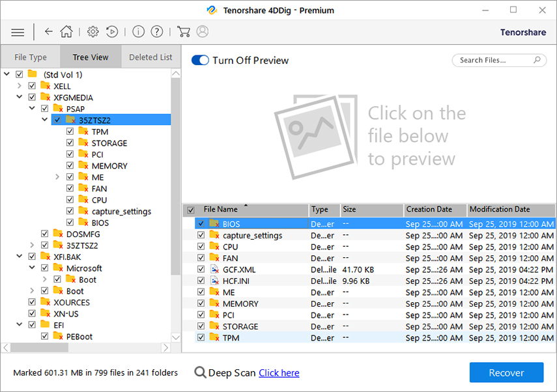
Task: Collapse the XFI.BAK folder
Action: click(x=19, y=256)
